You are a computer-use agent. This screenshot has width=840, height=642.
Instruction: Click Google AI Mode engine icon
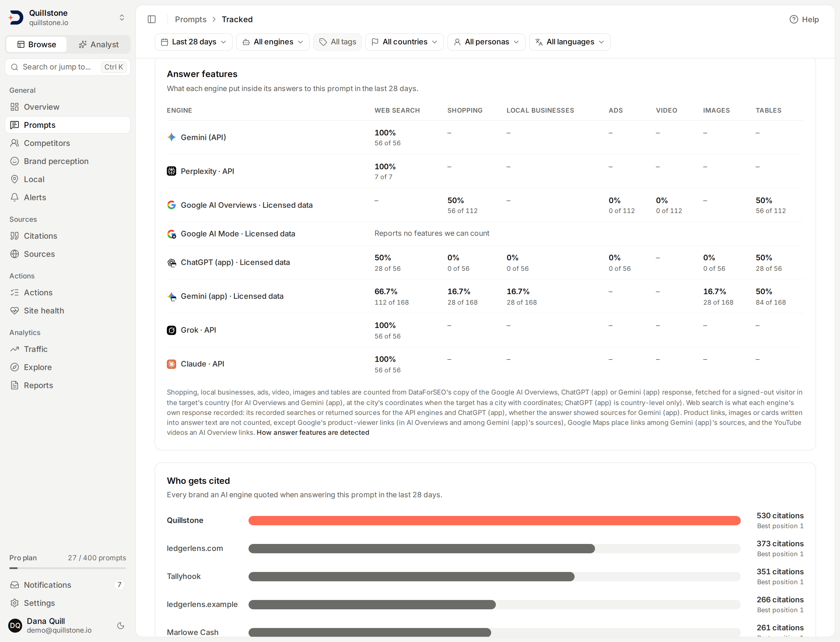171,234
